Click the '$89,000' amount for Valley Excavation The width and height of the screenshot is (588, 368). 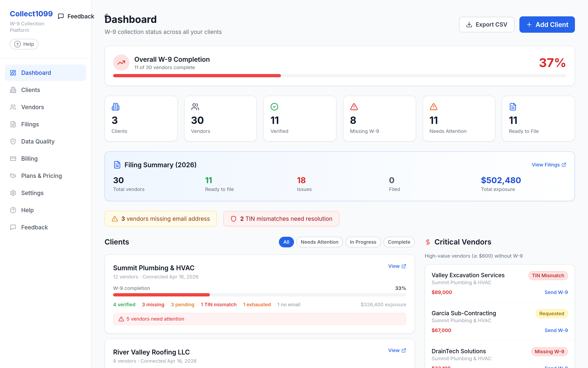(x=441, y=292)
